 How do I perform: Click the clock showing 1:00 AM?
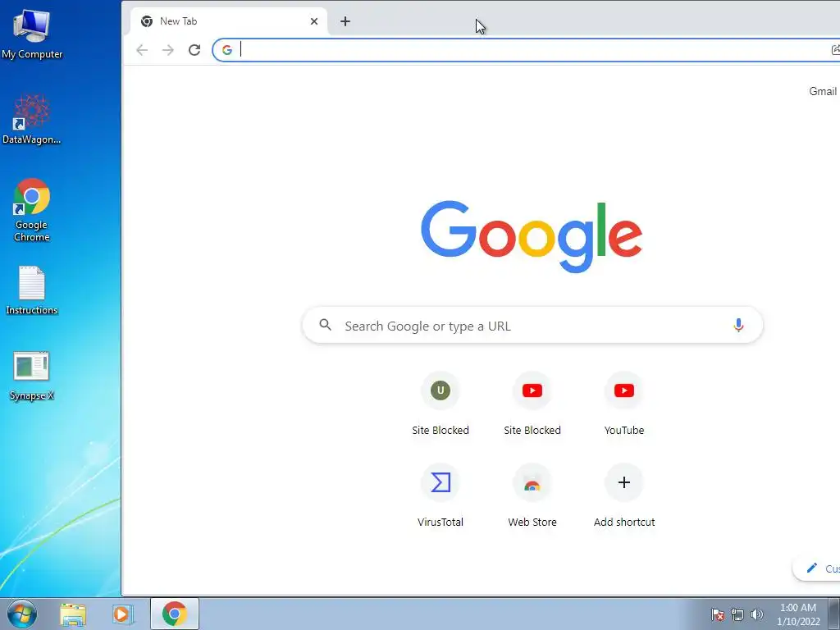[x=798, y=614]
